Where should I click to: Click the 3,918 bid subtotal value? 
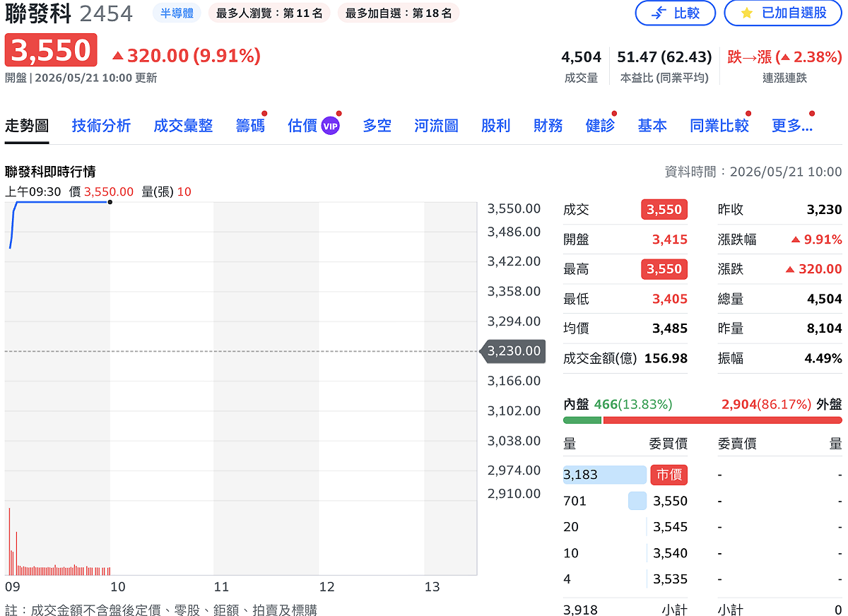pyautogui.click(x=580, y=610)
